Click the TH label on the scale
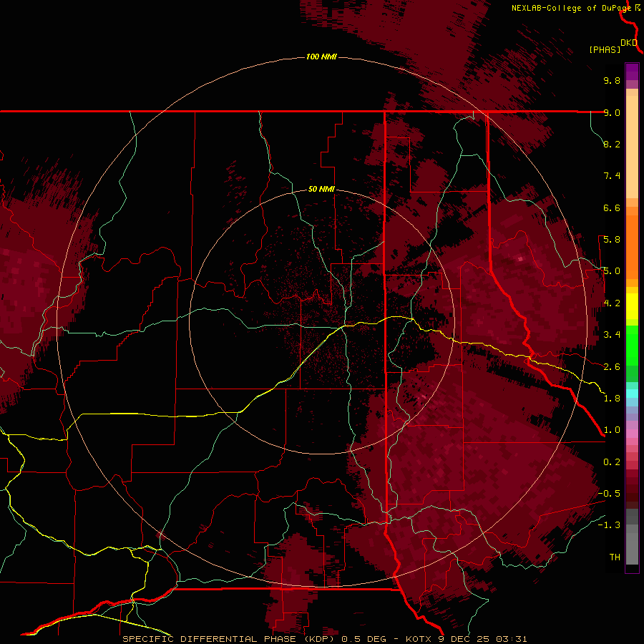This screenshot has width=644, height=644. point(615,557)
